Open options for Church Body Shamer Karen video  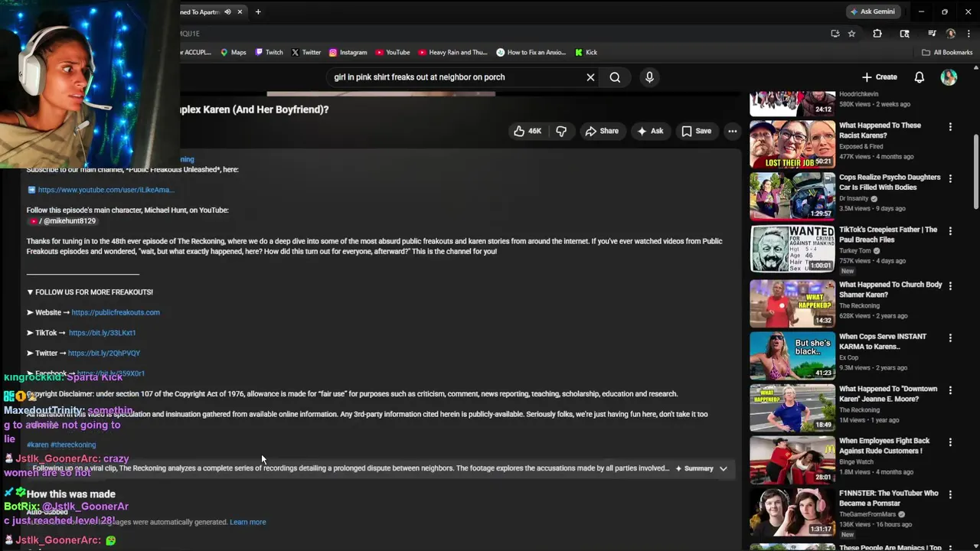pos(950,286)
